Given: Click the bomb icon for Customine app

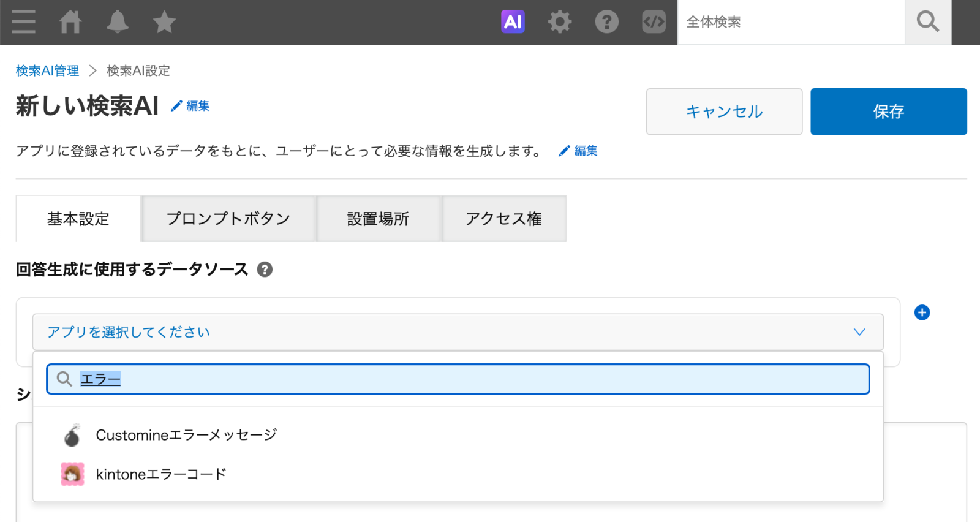Looking at the screenshot, I should point(72,435).
